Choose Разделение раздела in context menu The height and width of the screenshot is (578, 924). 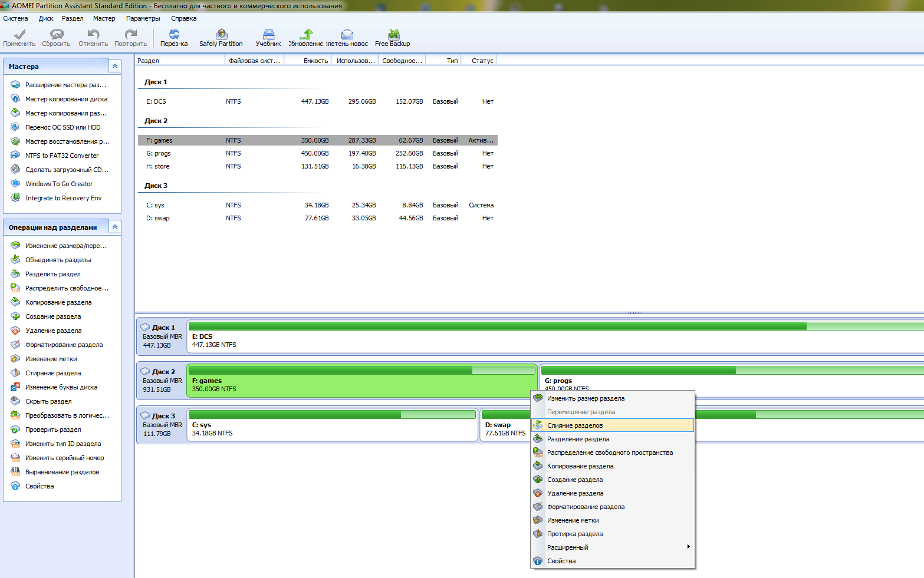pyautogui.click(x=613, y=439)
